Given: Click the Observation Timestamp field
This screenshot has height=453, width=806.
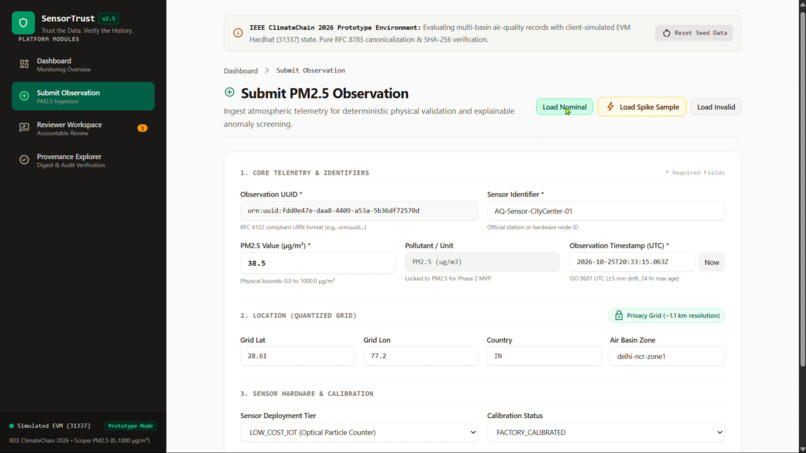Looking at the screenshot, I should pyautogui.click(x=632, y=262).
